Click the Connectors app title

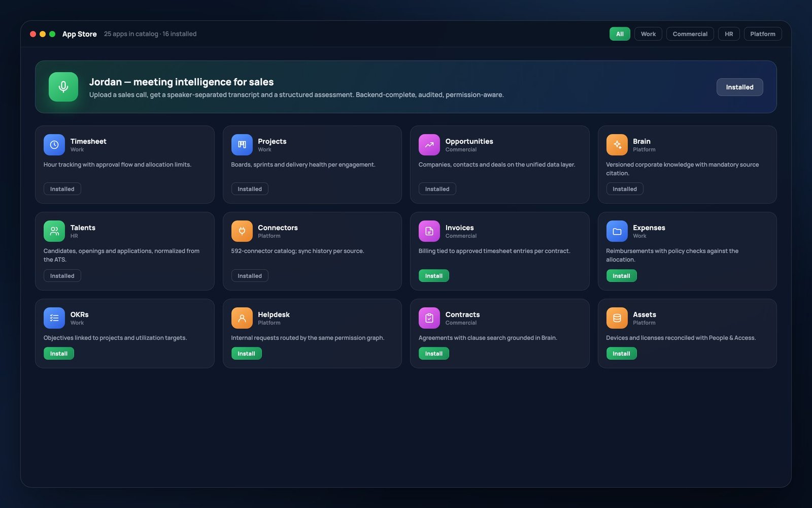(278, 228)
